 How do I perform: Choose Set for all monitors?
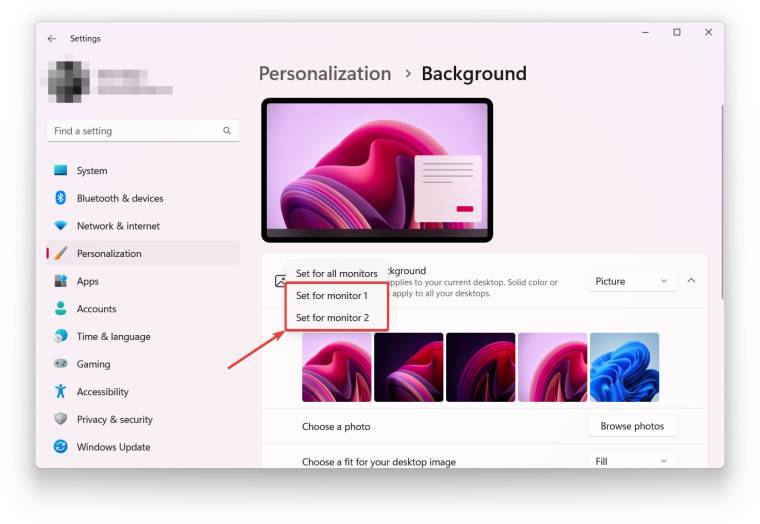tap(337, 273)
